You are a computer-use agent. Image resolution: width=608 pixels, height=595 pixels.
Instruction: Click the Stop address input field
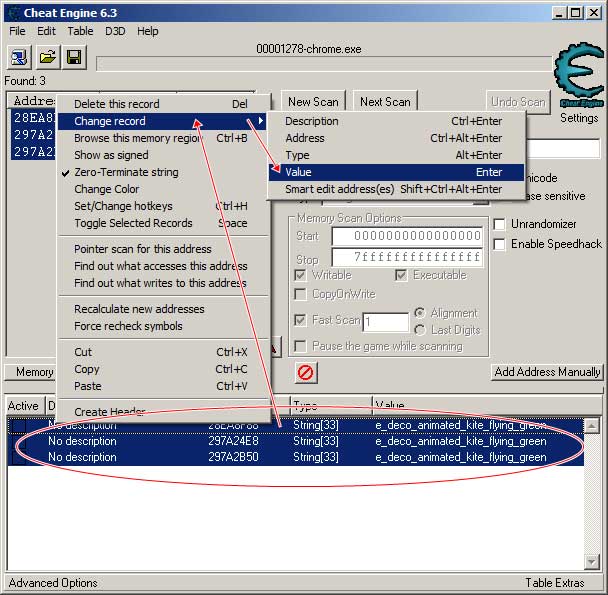pyautogui.click(x=407, y=257)
